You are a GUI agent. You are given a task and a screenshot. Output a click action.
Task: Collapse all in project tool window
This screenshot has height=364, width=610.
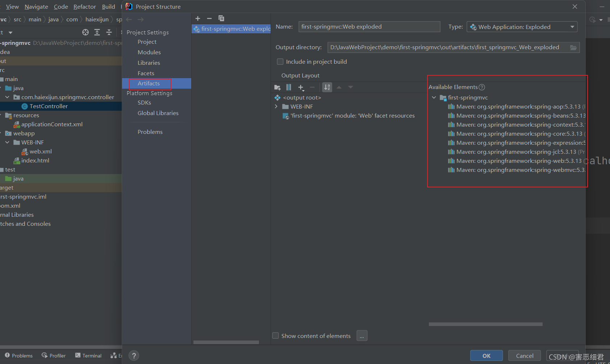coord(109,32)
